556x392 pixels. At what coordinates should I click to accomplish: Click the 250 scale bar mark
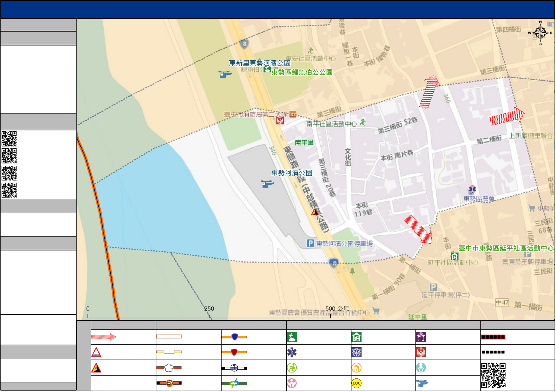[209, 309]
